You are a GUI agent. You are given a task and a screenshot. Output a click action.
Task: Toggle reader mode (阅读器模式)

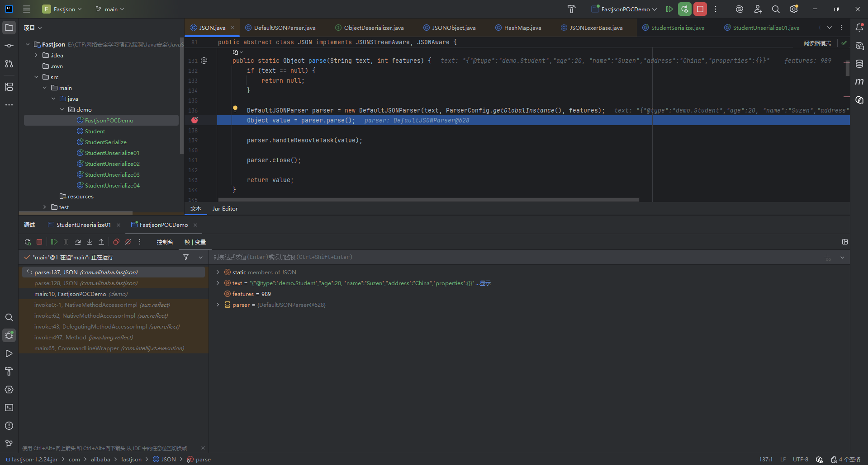817,43
